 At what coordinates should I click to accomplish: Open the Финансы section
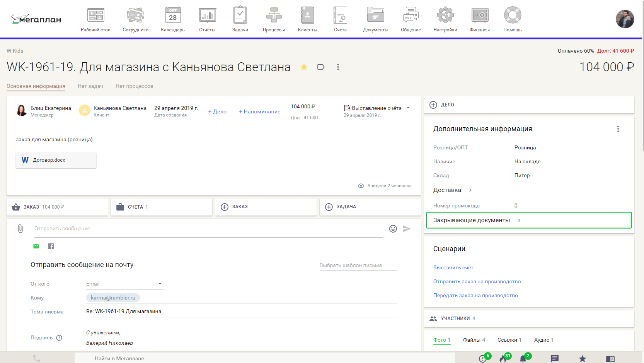[x=480, y=19]
